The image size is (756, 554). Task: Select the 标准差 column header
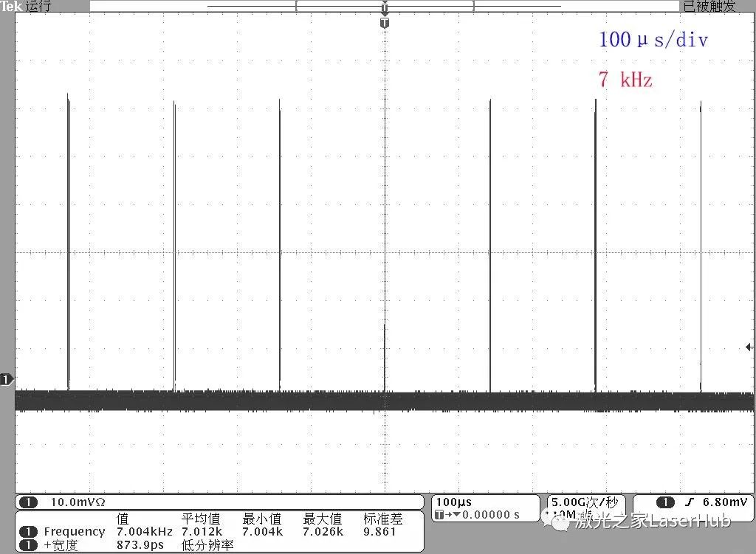[x=382, y=519]
